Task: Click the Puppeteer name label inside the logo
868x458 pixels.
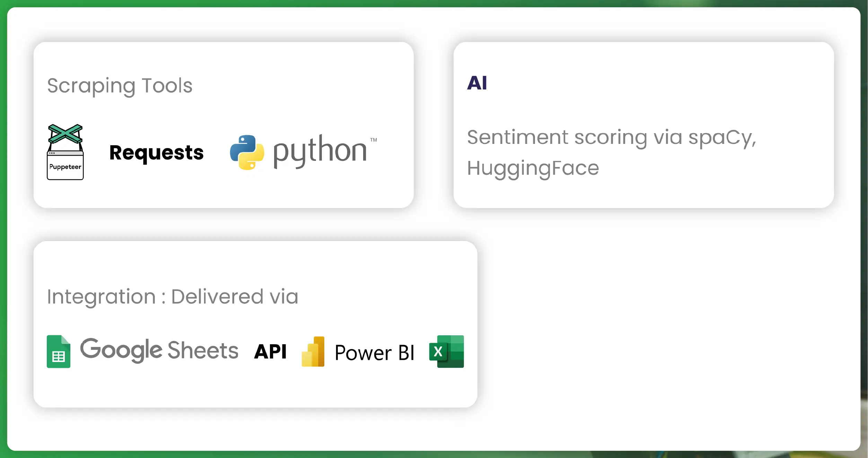Action: 65,167
